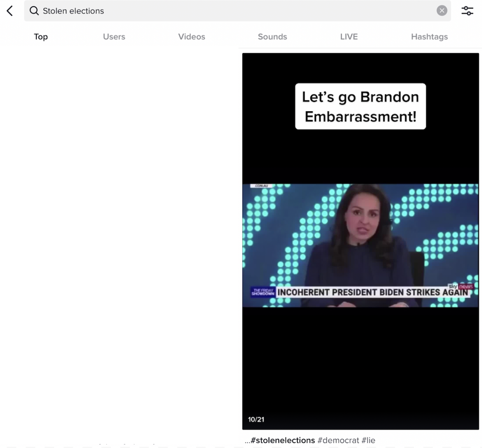
Task: Open the Sounds tab
Action: (x=272, y=37)
